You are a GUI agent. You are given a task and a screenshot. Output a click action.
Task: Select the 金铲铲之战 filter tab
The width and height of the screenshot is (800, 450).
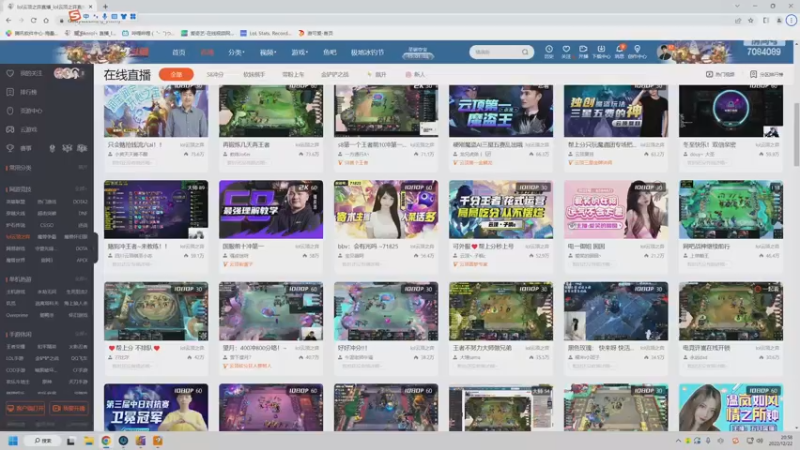(x=335, y=74)
